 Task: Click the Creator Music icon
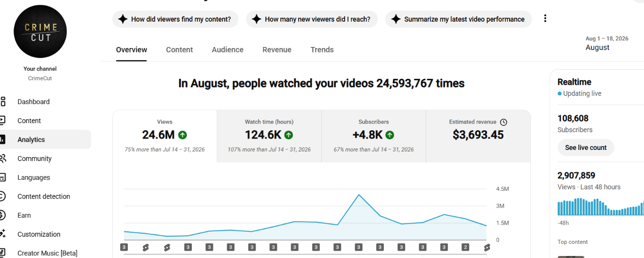pyautogui.click(x=3, y=253)
